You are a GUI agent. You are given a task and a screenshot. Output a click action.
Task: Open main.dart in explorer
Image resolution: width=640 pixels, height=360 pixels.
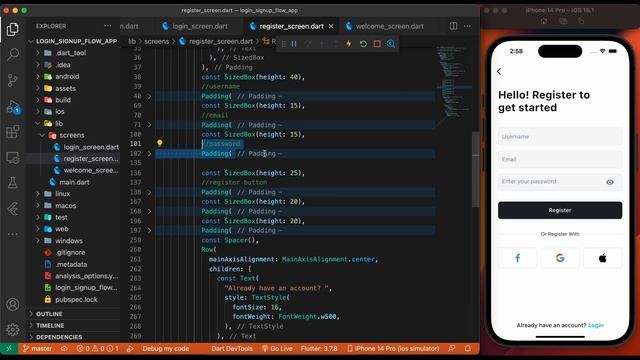coord(73,182)
